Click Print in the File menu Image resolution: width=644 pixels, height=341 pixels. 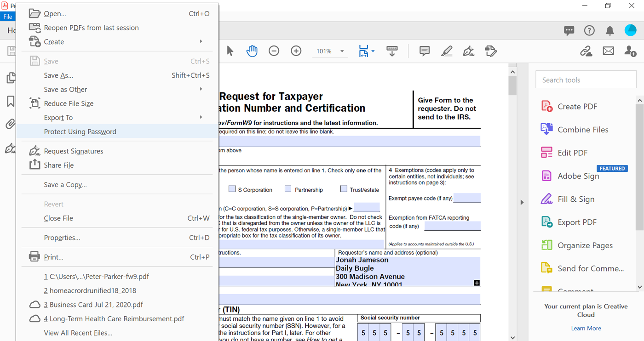117,257
